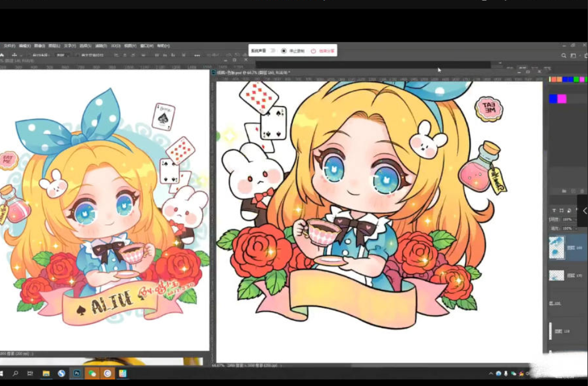This screenshot has width=588, height=386.
Task: Click the 66.67% zoom field in status bar
Action: click(x=219, y=365)
